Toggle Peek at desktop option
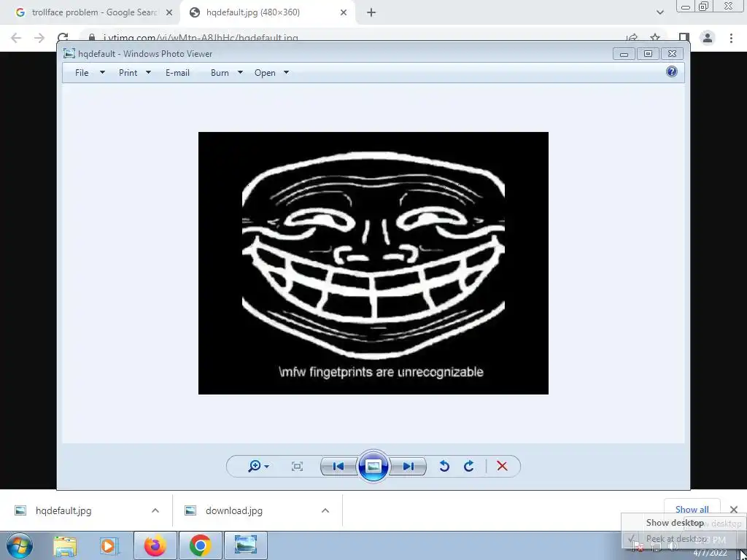The image size is (747, 560). pyautogui.click(x=675, y=539)
